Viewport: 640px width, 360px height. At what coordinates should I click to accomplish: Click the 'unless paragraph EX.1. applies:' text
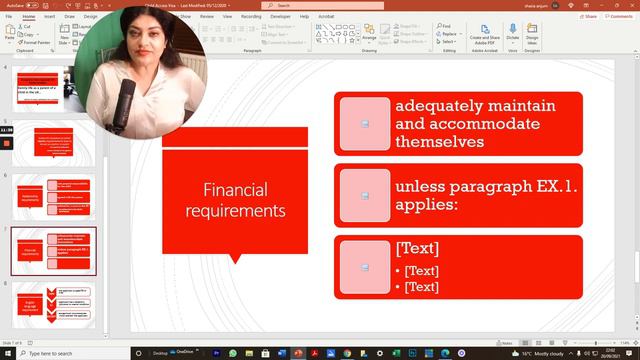(x=486, y=195)
